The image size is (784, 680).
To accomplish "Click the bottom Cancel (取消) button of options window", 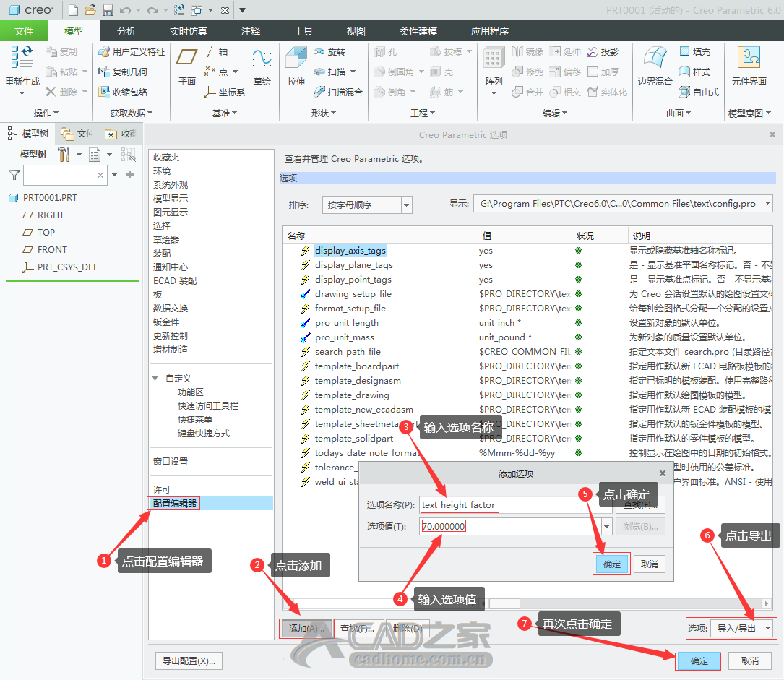I will [x=750, y=661].
